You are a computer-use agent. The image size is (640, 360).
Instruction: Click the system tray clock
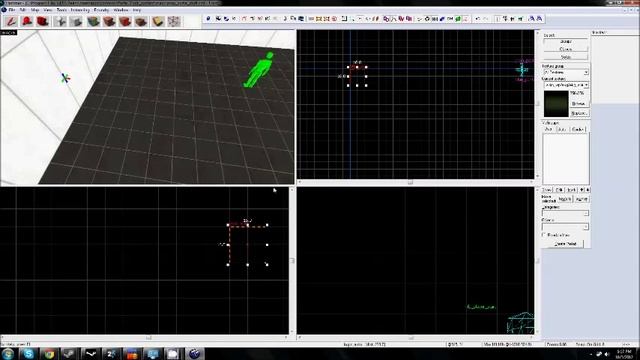[x=624, y=354]
